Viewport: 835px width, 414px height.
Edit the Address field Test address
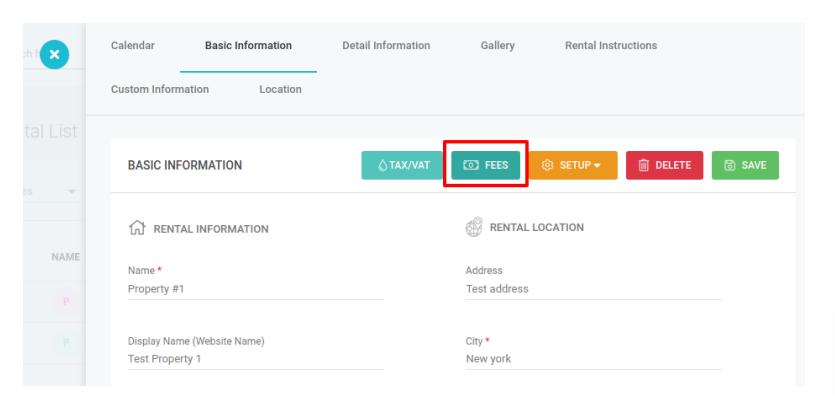pyautogui.click(x=594, y=289)
